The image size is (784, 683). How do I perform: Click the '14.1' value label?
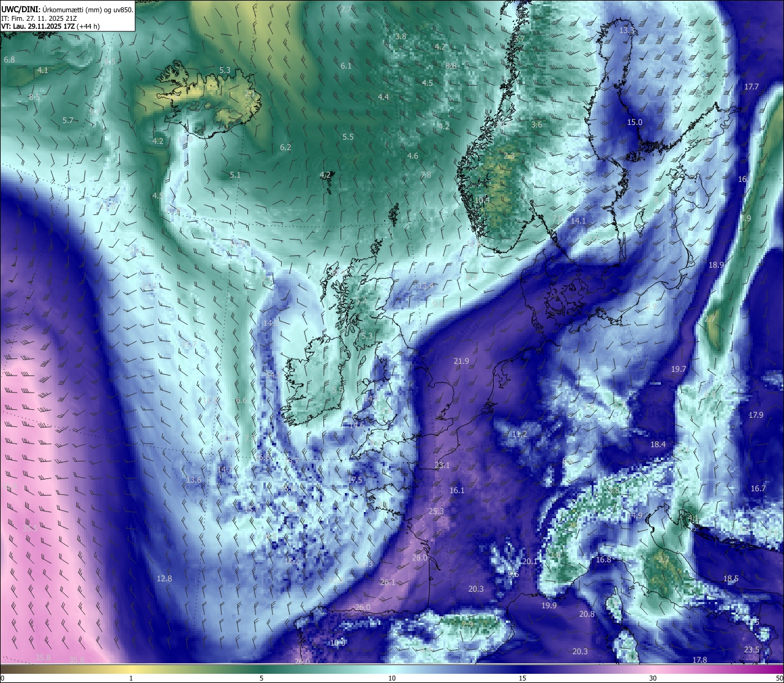(578, 221)
